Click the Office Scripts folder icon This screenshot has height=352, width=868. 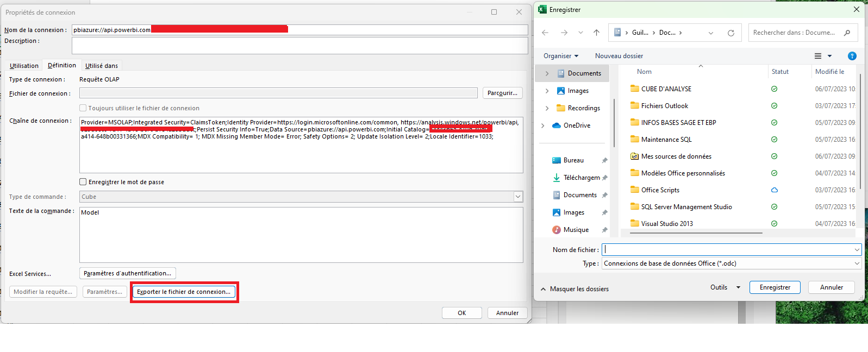pyautogui.click(x=634, y=190)
